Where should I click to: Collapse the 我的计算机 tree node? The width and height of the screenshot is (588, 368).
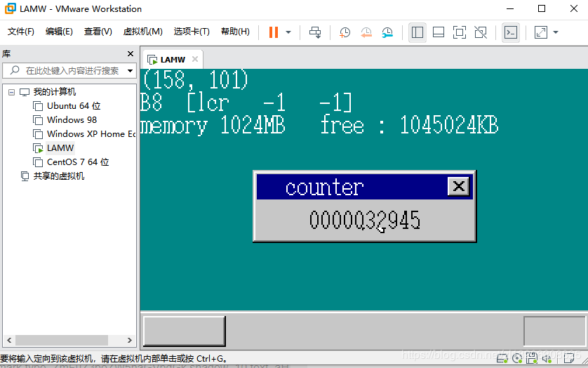[x=12, y=92]
